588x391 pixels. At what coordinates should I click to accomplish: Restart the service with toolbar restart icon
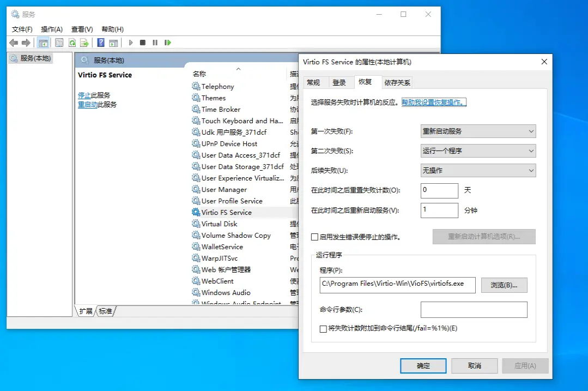[x=169, y=43]
